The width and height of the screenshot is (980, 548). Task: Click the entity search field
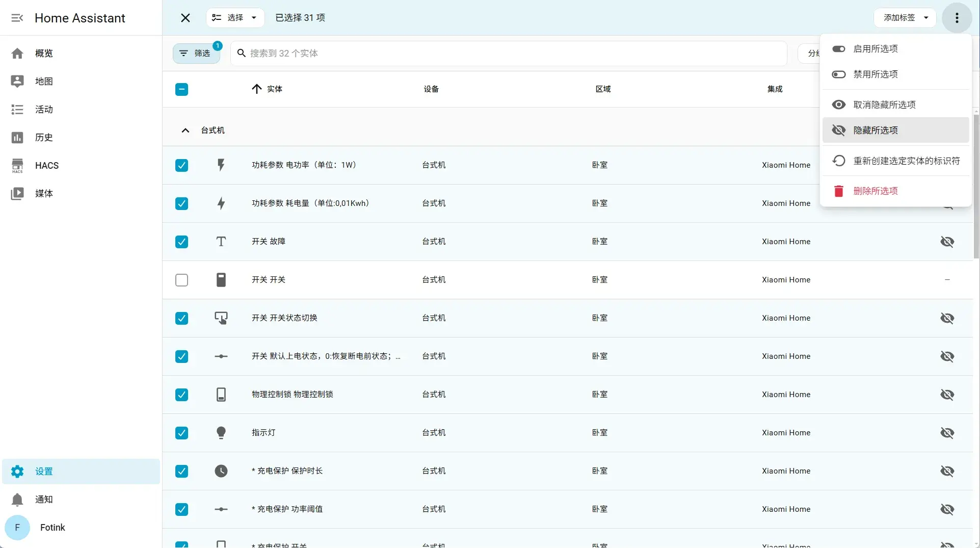coord(509,54)
